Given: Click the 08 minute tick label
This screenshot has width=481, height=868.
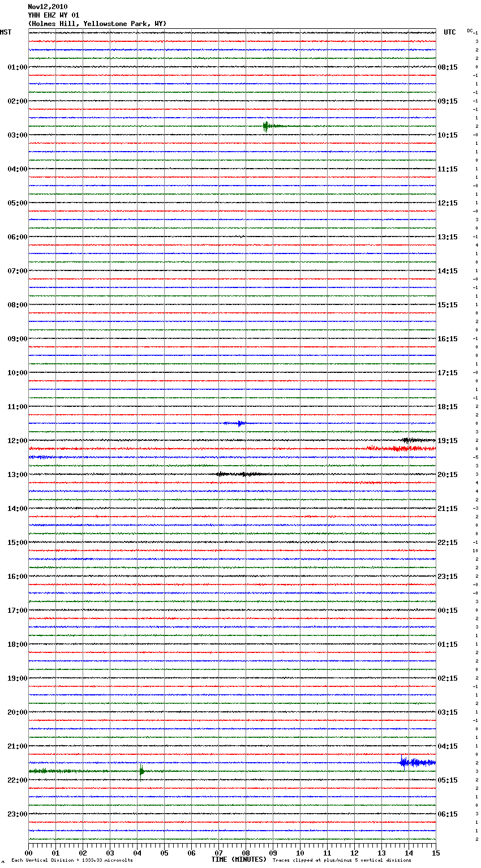Looking at the screenshot, I should click(246, 853).
